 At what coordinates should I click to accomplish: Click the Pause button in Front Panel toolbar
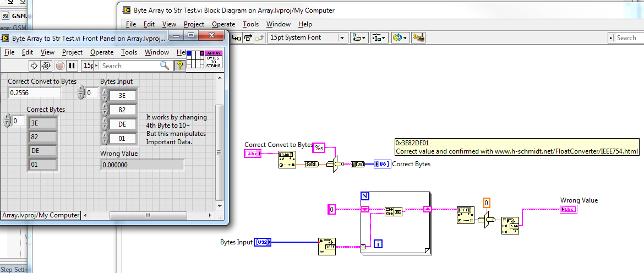coord(72,65)
